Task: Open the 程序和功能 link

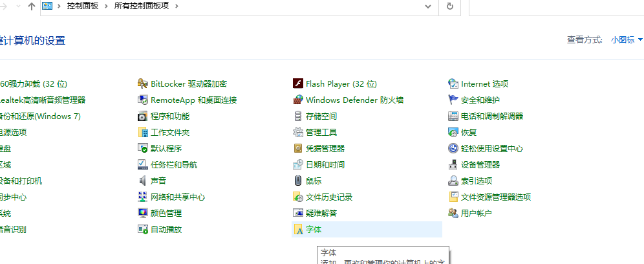Action: click(170, 116)
